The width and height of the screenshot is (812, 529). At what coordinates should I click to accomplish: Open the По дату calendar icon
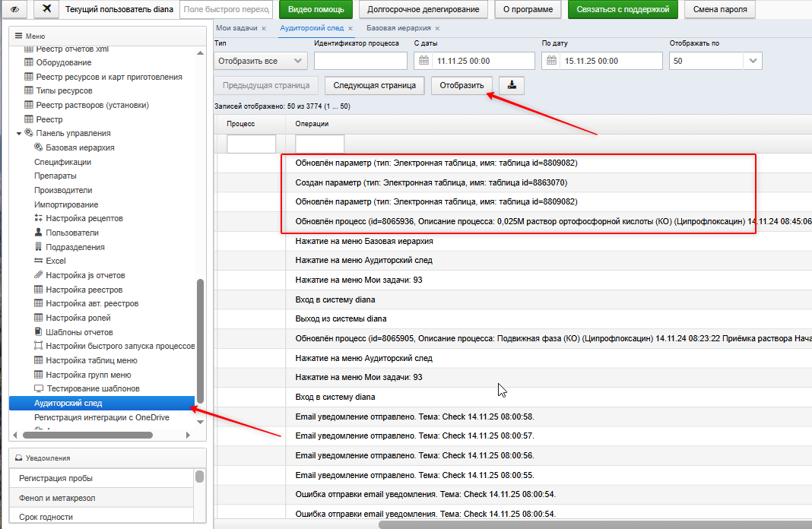tap(551, 61)
